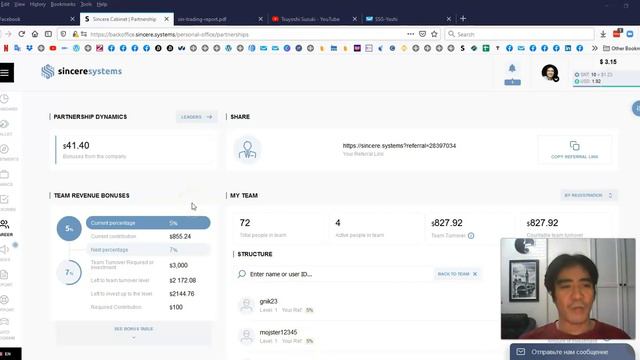Click the 72 total people in team value
Viewport: 640px width, 360px height.
coord(245,223)
